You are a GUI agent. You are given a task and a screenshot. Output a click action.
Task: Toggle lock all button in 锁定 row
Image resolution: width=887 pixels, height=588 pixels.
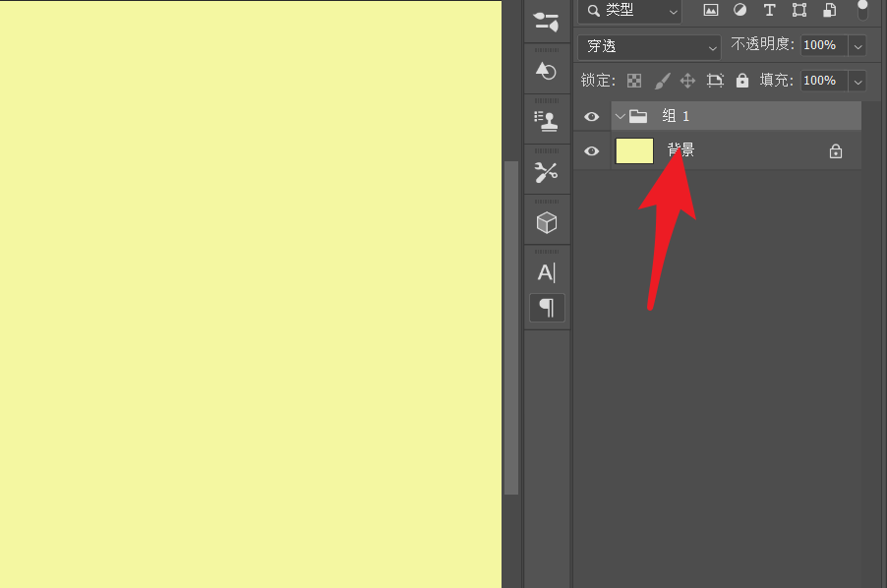click(x=741, y=81)
